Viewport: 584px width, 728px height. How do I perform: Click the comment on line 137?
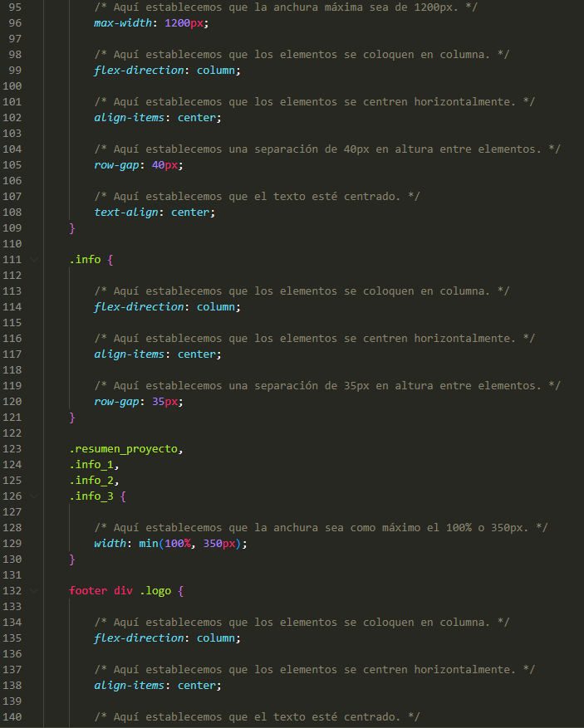click(315, 670)
